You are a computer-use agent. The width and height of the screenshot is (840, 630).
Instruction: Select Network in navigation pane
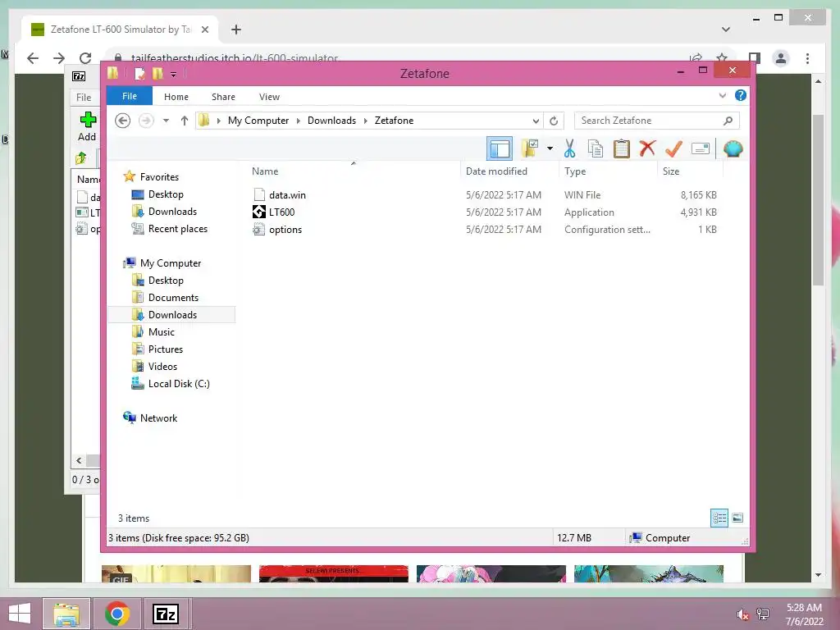(158, 418)
